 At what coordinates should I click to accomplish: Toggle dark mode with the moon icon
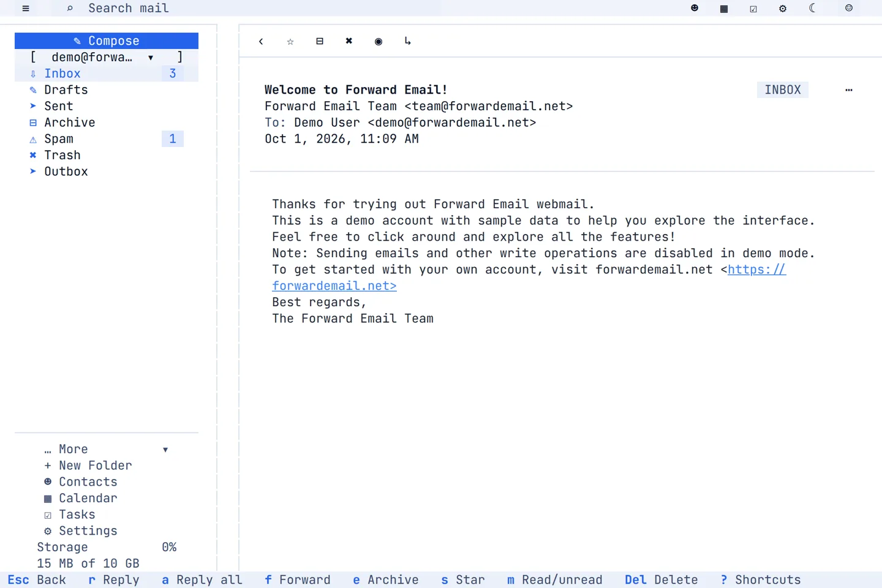pyautogui.click(x=812, y=9)
